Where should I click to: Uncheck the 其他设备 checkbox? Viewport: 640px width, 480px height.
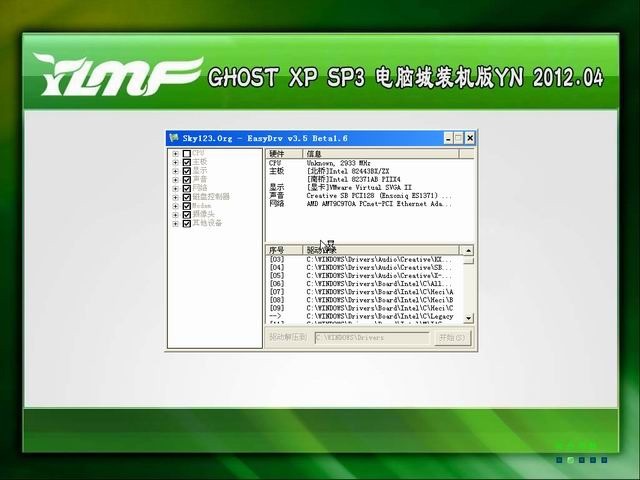(x=187, y=224)
